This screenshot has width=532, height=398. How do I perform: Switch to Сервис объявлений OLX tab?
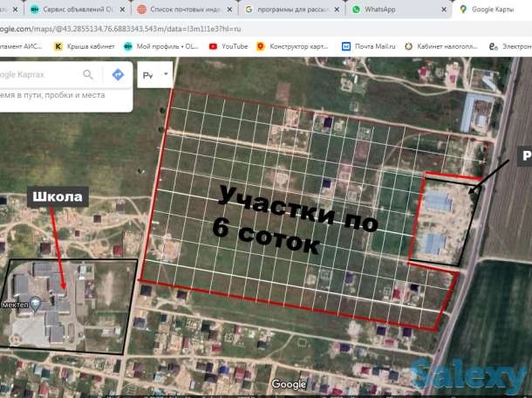click(x=78, y=10)
